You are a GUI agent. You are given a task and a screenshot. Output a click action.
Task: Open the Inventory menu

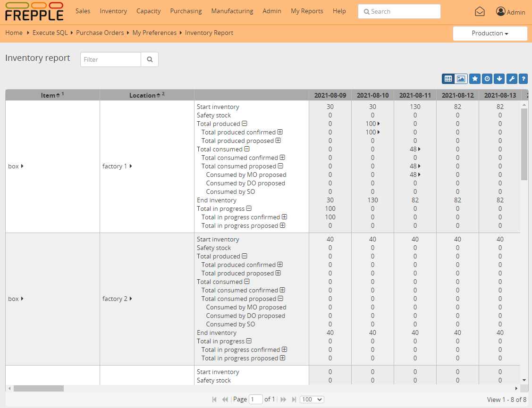pos(113,11)
